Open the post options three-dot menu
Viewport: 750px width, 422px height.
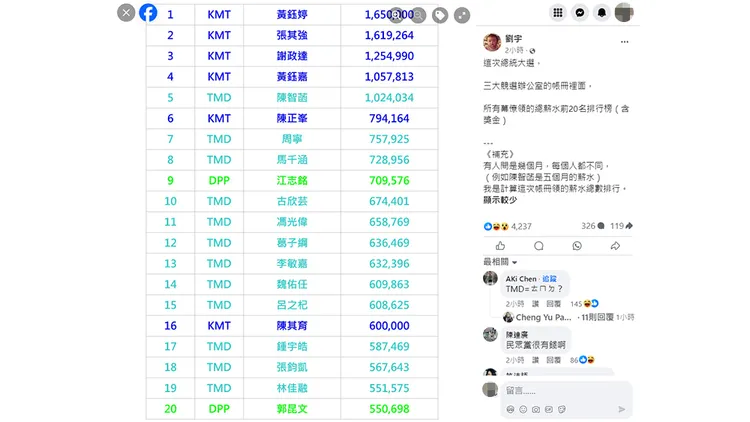[624, 42]
